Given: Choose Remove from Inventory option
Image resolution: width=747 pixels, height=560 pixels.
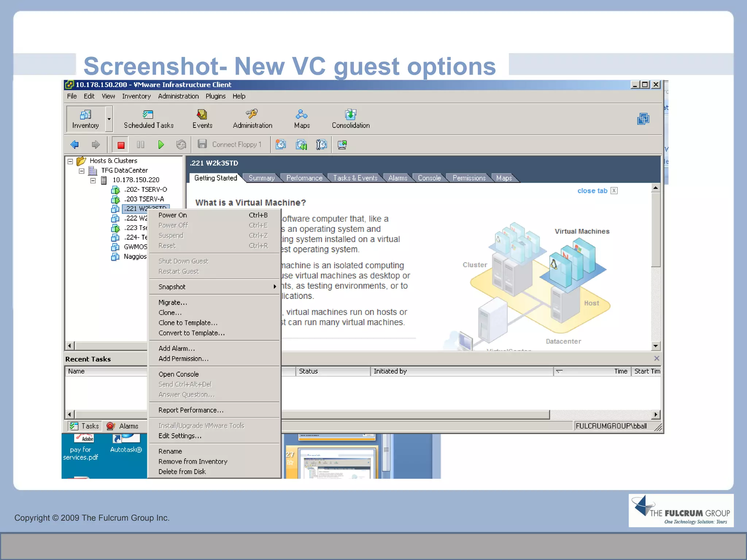Looking at the screenshot, I should tap(214, 462).
